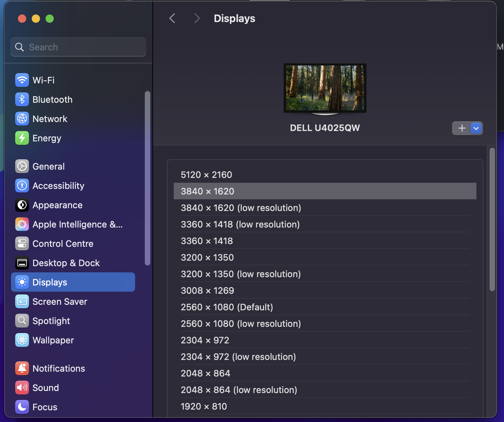504x422 pixels.
Task: Click the Focus moon icon
Action: [x=22, y=407]
